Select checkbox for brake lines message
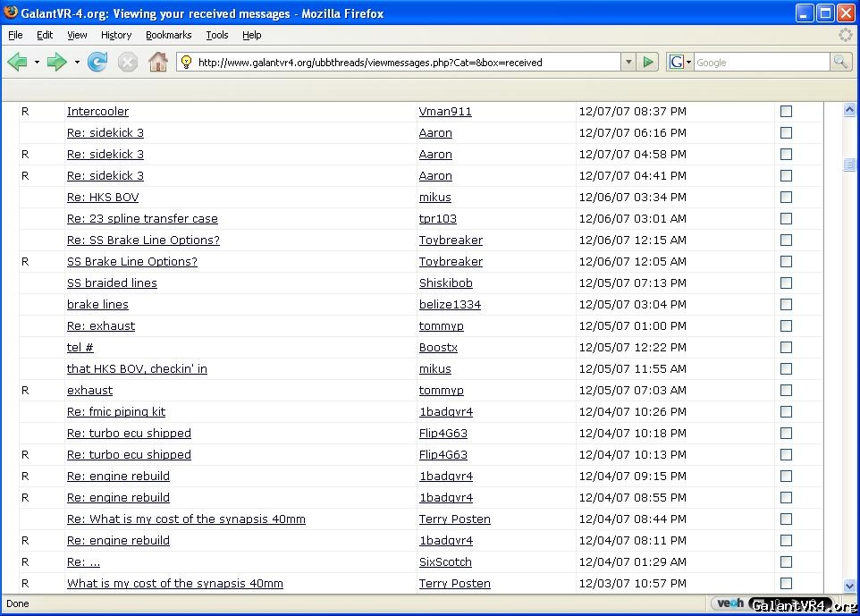860x616 pixels. [x=786, y=304]
